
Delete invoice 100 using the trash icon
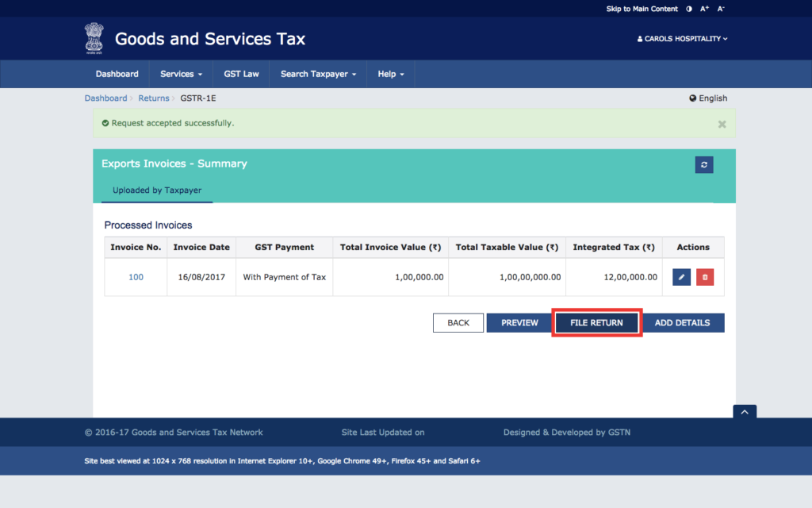click(x=704, y=276)
